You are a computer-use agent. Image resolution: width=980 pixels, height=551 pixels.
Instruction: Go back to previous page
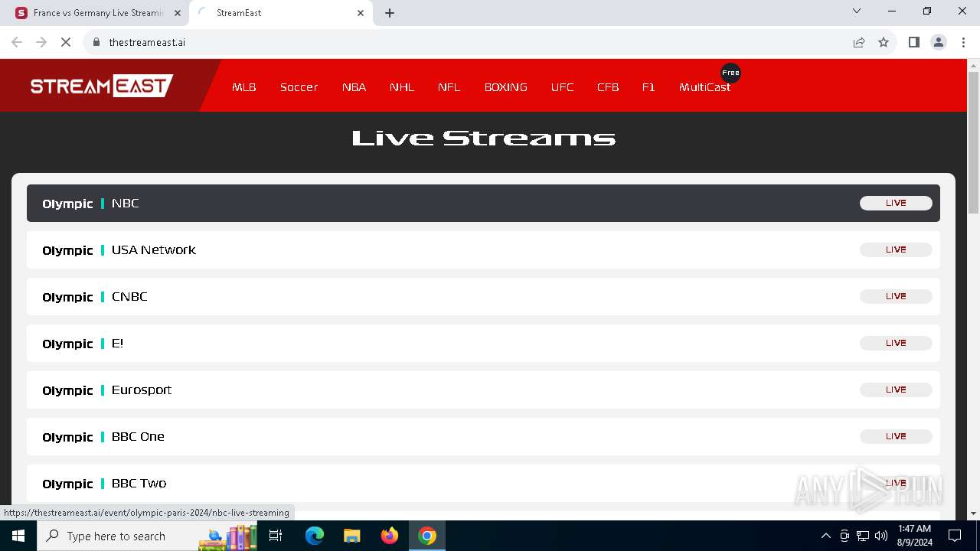[17, 42]
